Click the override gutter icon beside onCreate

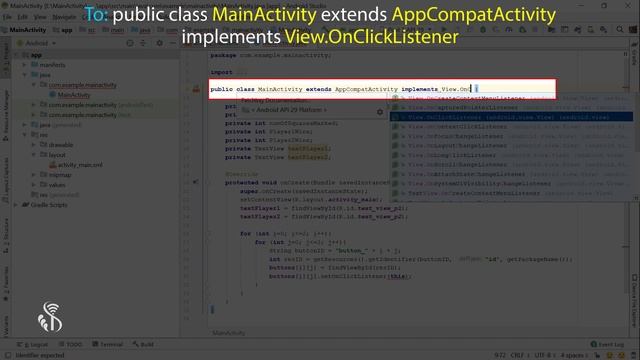pos(196,182)
